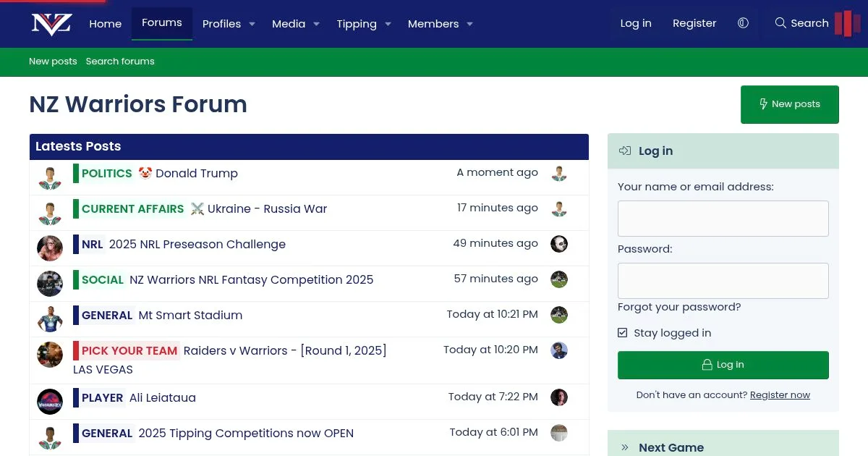Click Register in the top navigation bar
868x456 pixels.
pyautogui.click(x=694, y=23)
